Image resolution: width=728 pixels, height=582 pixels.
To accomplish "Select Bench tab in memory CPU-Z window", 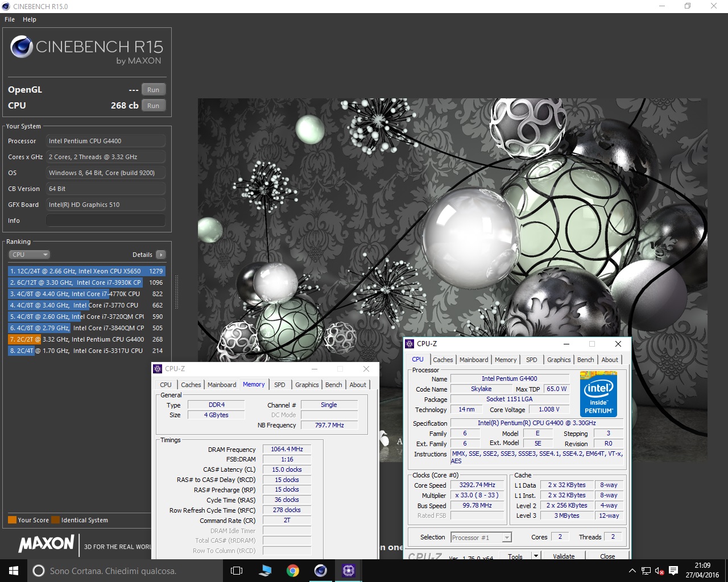I will [x=334, y=385].
